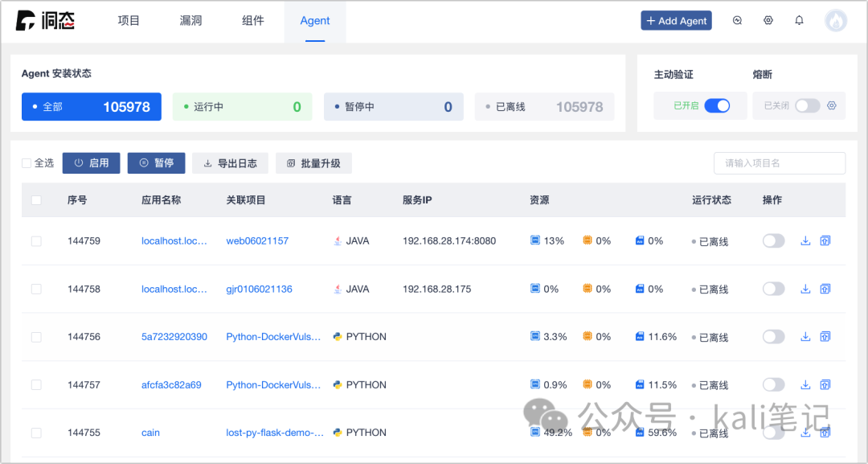Focus the 请输入项目名 search field
Viewport: 868px width, 464px height.
(x=780, y=162)
